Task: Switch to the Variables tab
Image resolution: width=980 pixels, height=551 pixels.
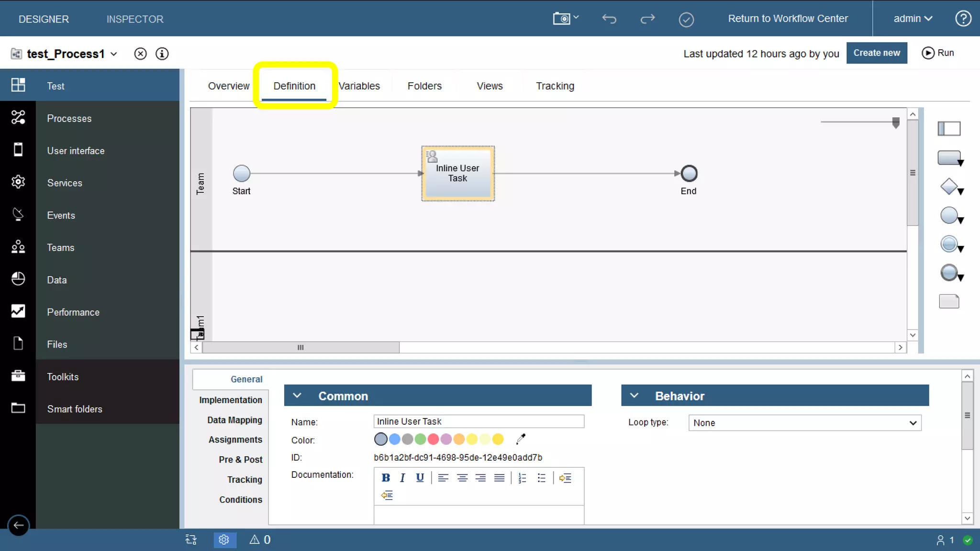Action: click(359, 86)
